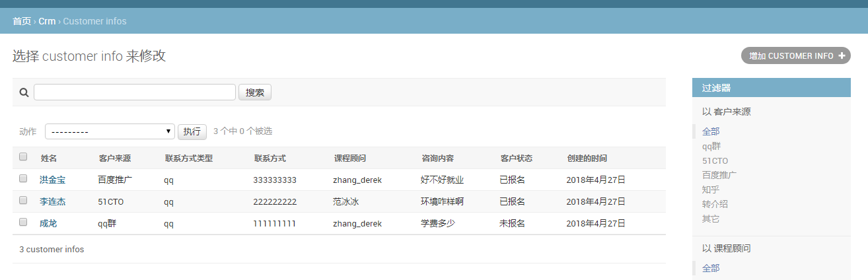The image size is (868, 280).
Task: Open customer 成龙 record
Action: [48, 223]
